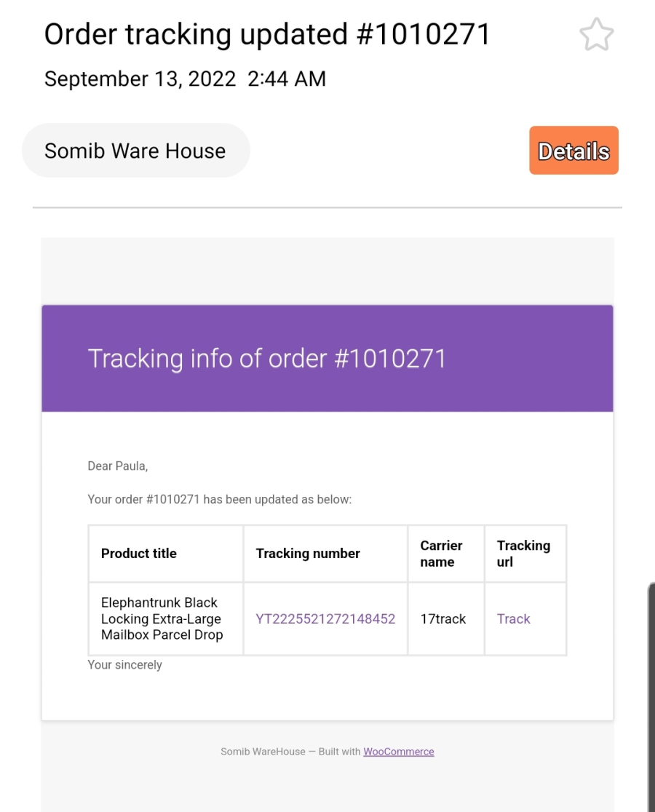
Task: Tap the Somib WareHouse footer text
Action: click(263, 752)
